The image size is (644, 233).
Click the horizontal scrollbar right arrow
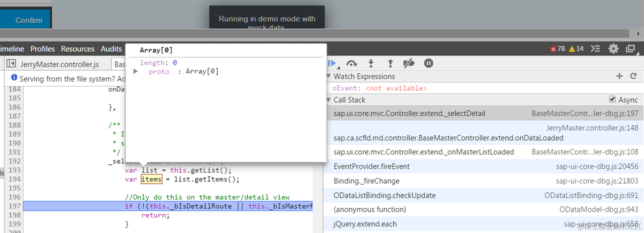coord(638,34)
